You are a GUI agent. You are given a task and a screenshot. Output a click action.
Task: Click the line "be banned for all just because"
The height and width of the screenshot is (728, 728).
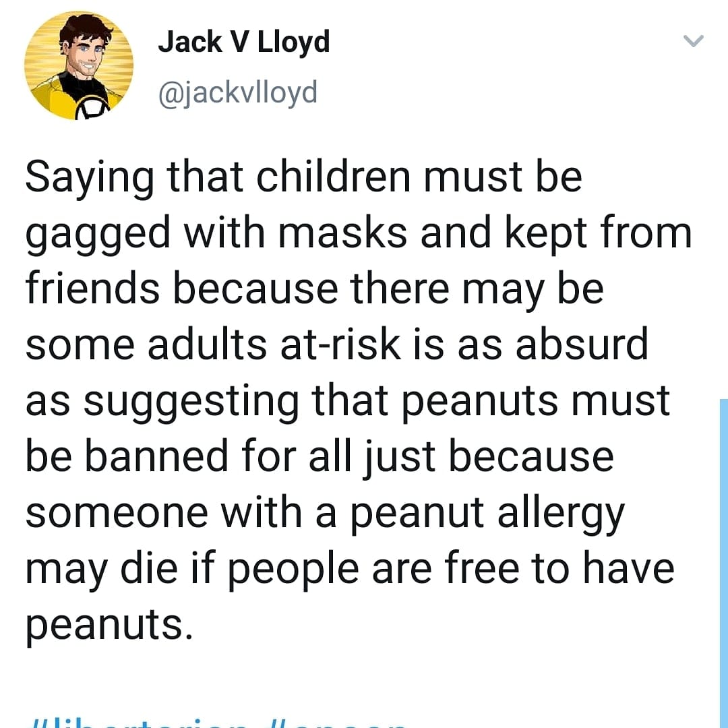[x=320, y=457]
